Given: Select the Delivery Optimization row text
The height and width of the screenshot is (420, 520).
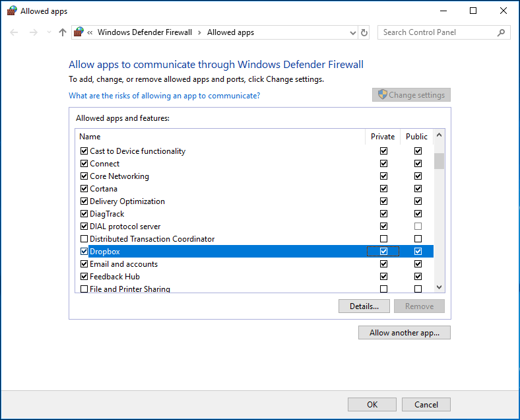Looking at the screenshot, I should pos(127,201).
